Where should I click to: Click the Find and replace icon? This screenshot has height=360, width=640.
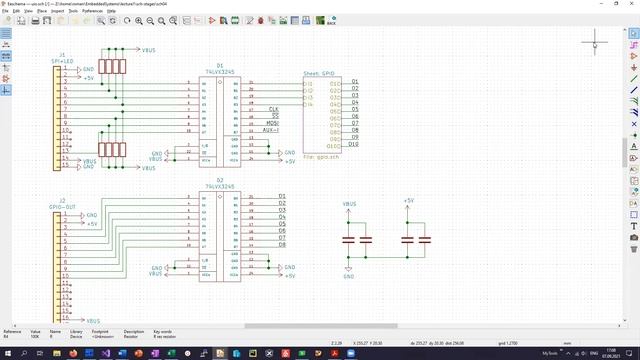(112, 20)
